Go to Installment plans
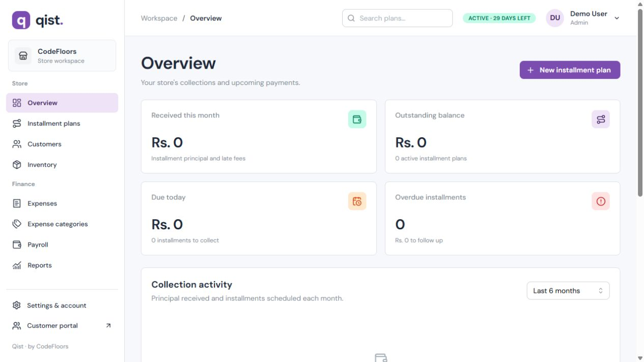Screen dimensions: 644x362 click(x=62, y=124)
